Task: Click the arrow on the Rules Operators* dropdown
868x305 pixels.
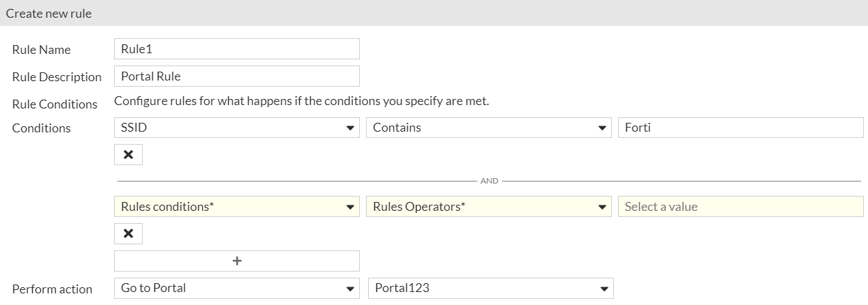Action: pyautogui.click(x=602, y=207)
